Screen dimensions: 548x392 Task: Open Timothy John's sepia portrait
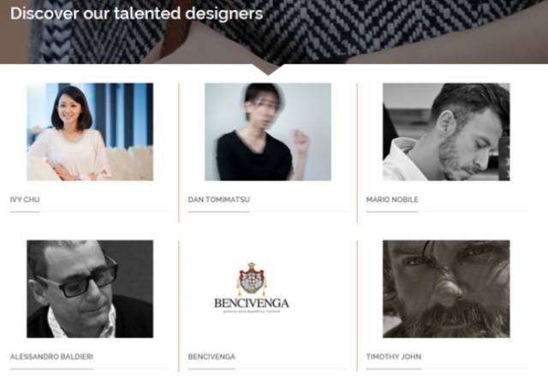click(446, 289)
